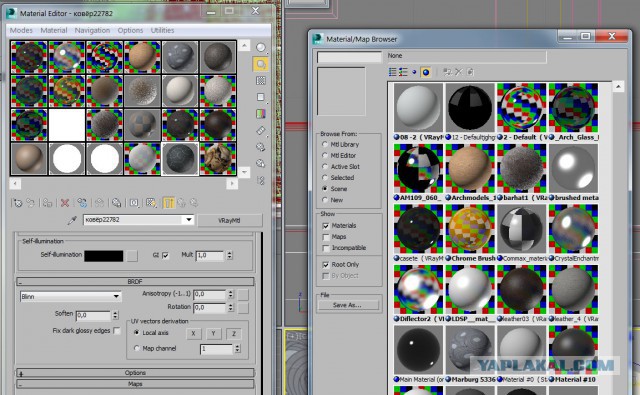Click the Make Preview icon
This screenshot has width=640, height=395.
click(261, 131)
